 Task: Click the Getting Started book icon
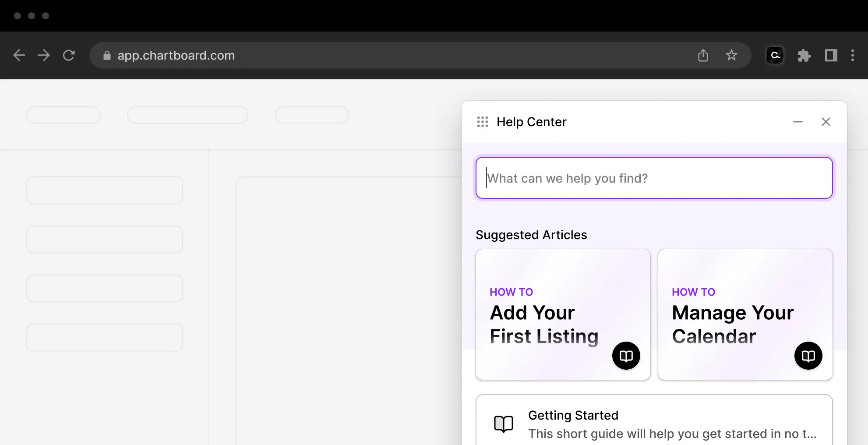coord(503,424)
